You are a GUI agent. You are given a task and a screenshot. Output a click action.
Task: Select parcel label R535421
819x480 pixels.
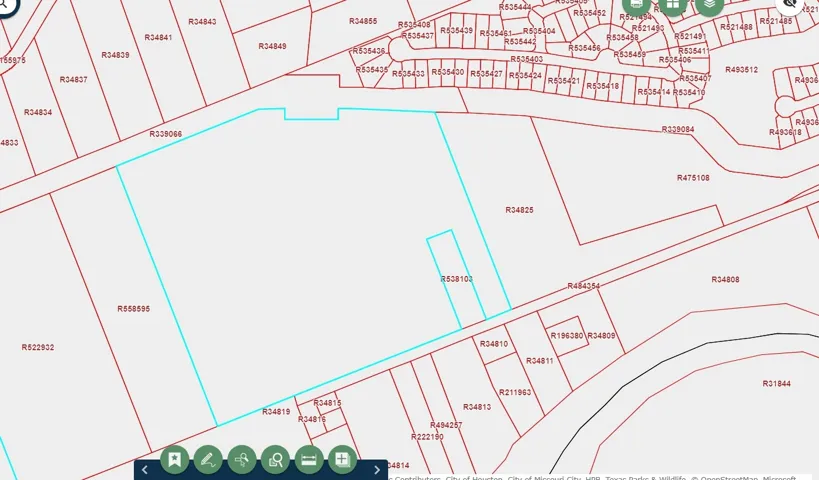pyautogui.click(x=564, y=81)
